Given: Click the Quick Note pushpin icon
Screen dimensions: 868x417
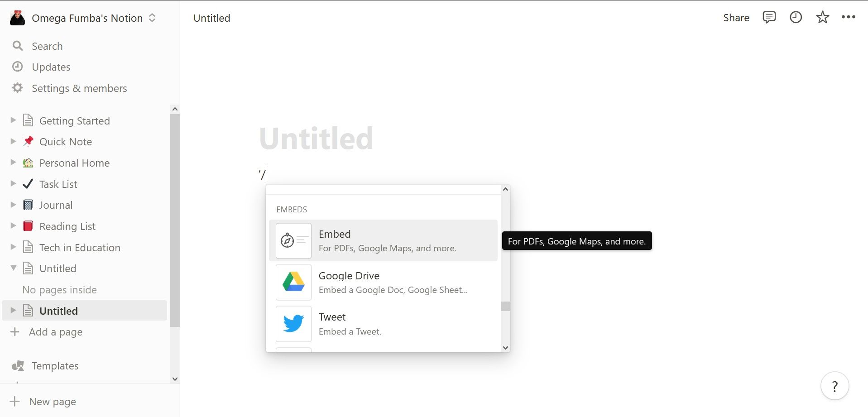Looking at the screenshot, I should (28, 141).
